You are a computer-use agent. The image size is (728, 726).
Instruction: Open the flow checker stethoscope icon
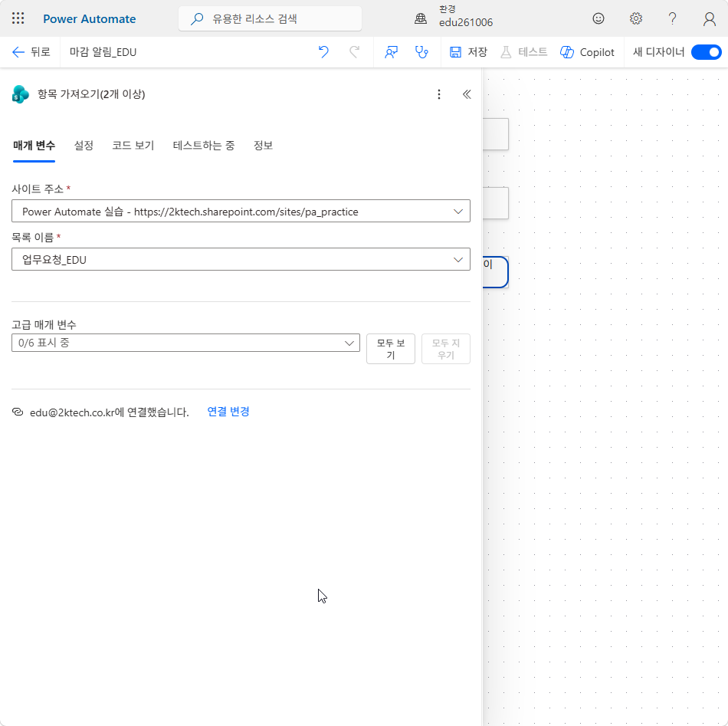click(421, 52)
